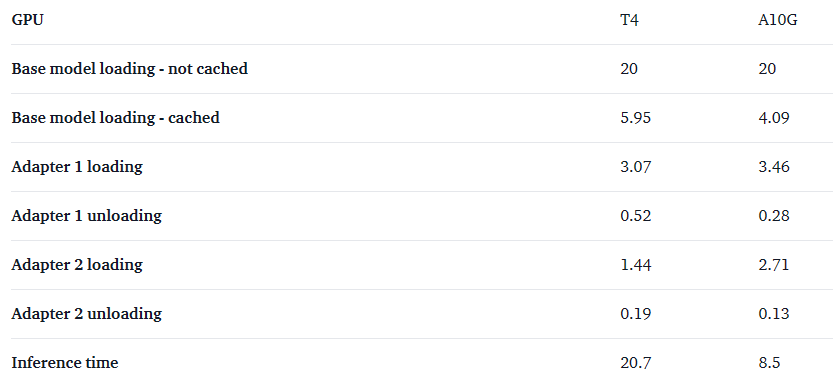Select the Adapter 1 loading row label
The width and height of the screenshot is (833, 383).
[77, 167]
